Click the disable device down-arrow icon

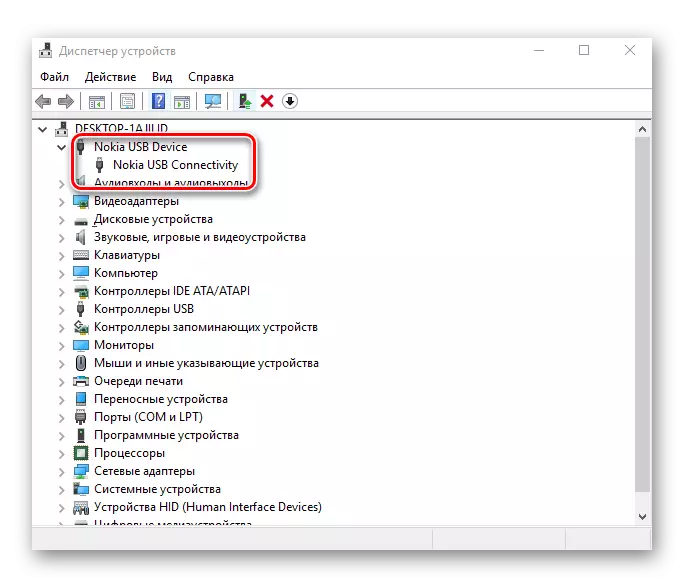coord(290,101)
